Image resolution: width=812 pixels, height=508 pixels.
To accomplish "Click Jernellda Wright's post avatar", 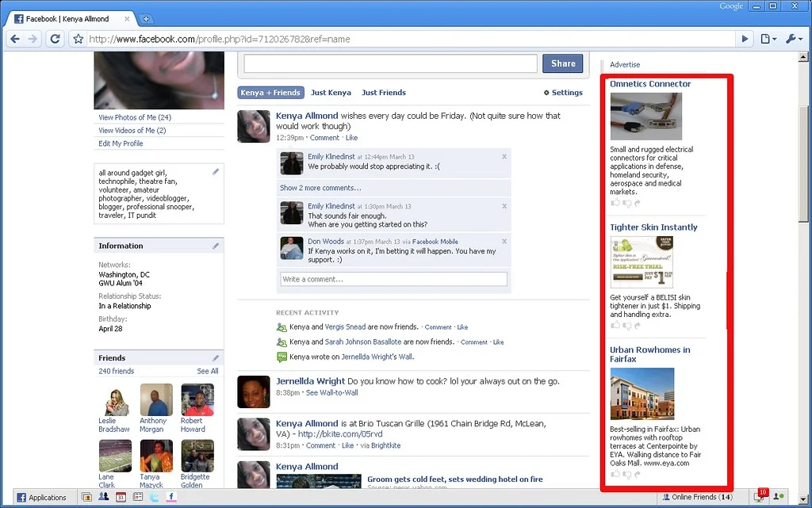I will [253, 392].
